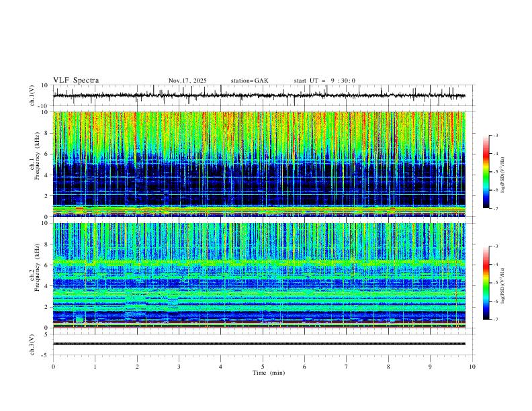Click the ch.2 "Frequency (kHz)" axis label

(x=37, y=267)
